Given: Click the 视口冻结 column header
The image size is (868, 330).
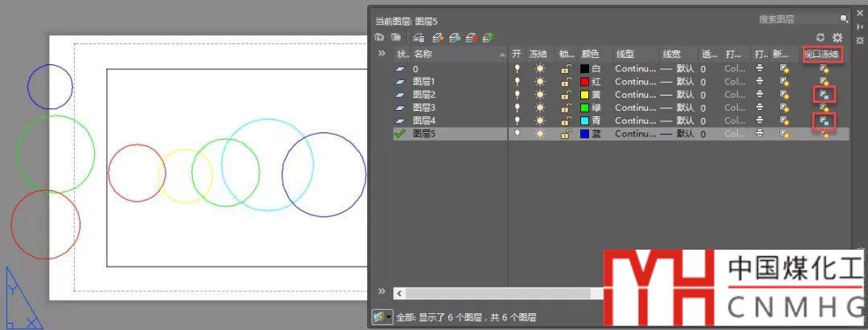Looking at the screenshot, I should pyautogui.click(x=822, y=54).
